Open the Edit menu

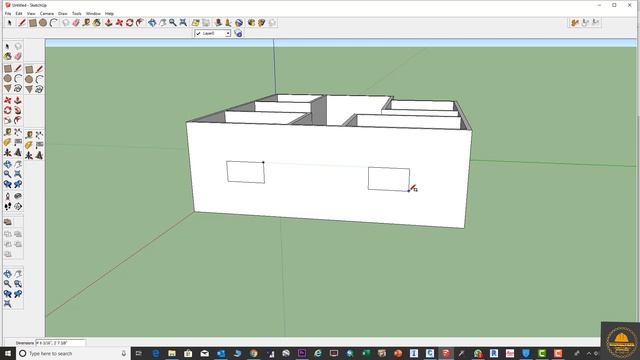pyautogui.click(x=19, y=13)
